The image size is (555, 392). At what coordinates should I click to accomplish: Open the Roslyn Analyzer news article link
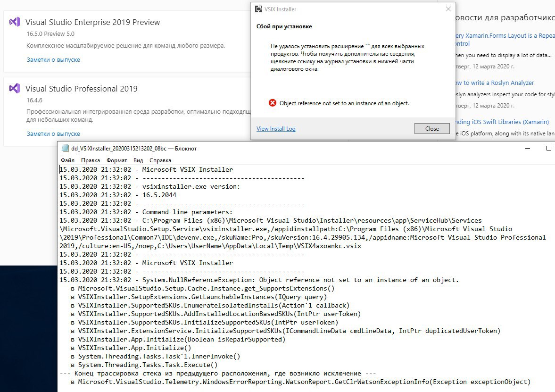click(495, 83)
